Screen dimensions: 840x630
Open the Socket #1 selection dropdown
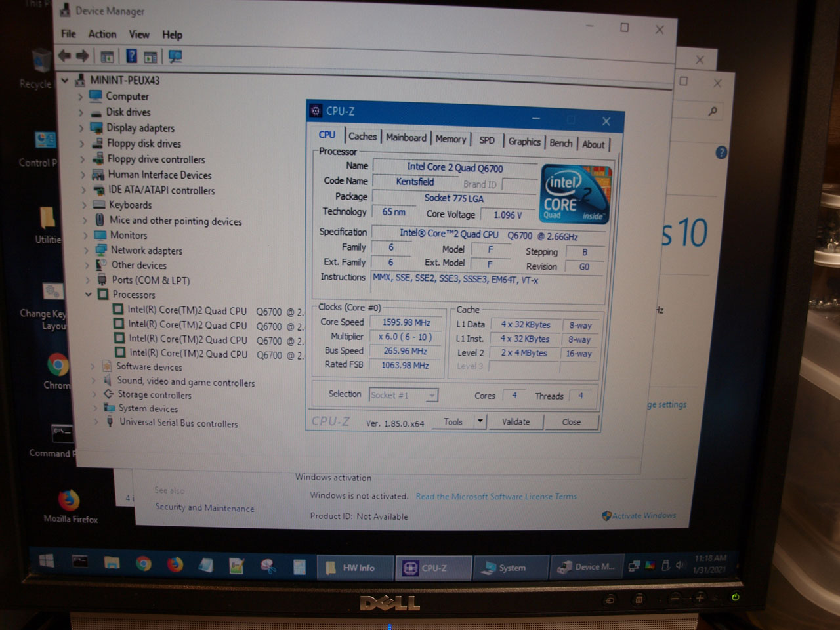pos(431,396)
